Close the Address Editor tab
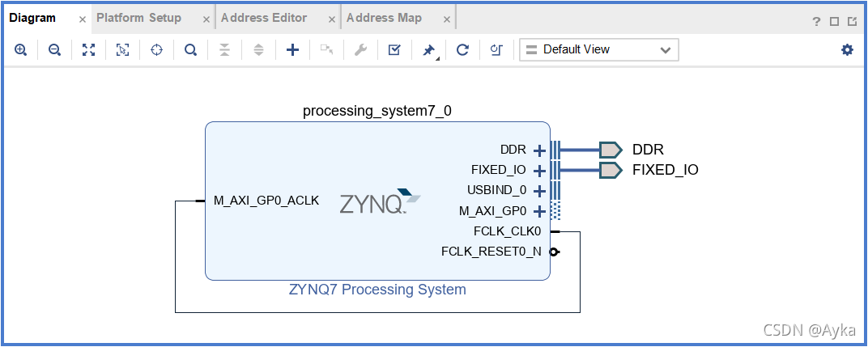 click(x=332, y=19)
